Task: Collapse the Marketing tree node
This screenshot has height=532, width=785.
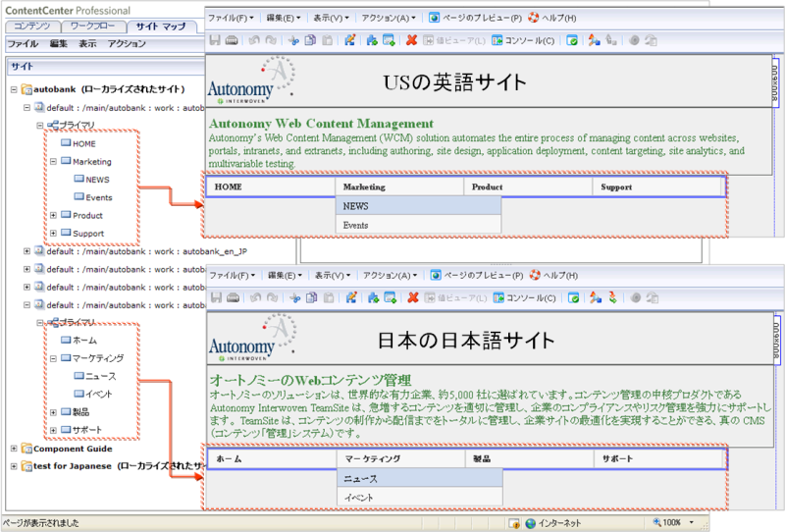Action: [x=53, y=162]
